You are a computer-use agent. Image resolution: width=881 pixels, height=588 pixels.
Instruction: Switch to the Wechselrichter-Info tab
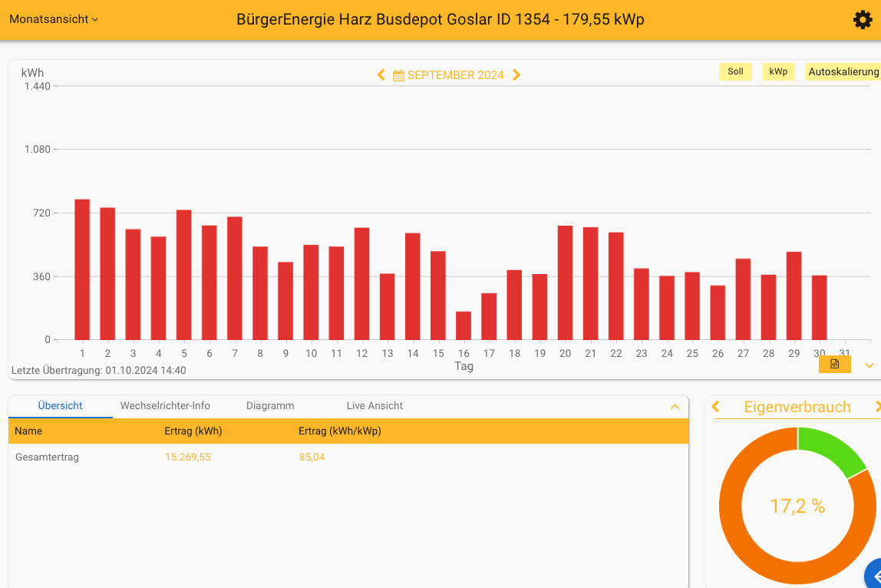click(x=165, y=406)
